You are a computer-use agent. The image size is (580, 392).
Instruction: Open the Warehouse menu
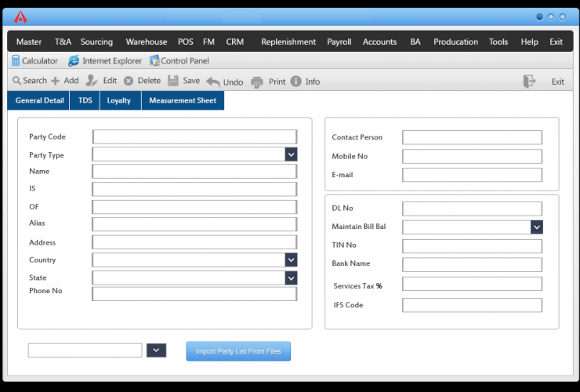[x=147, y=42]
